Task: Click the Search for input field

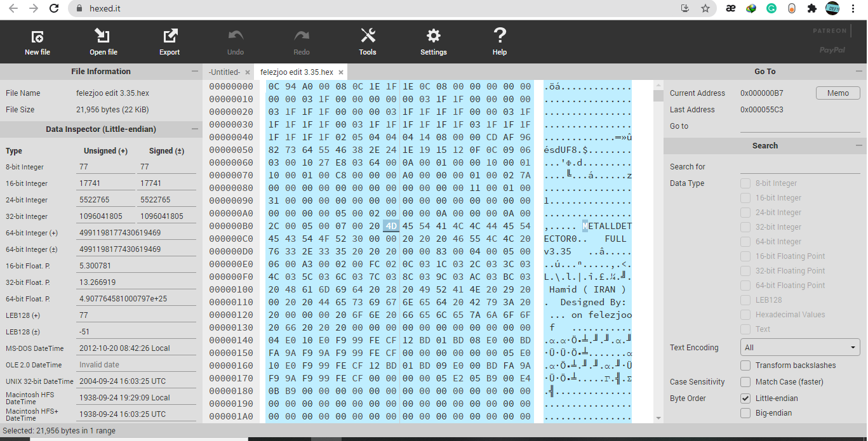Action: pos(800,167)
